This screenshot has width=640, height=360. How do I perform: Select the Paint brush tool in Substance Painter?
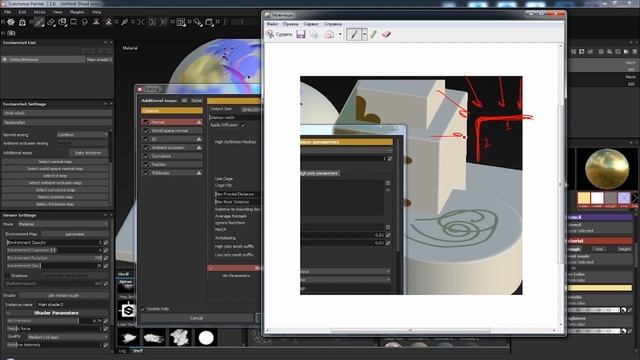39,22
